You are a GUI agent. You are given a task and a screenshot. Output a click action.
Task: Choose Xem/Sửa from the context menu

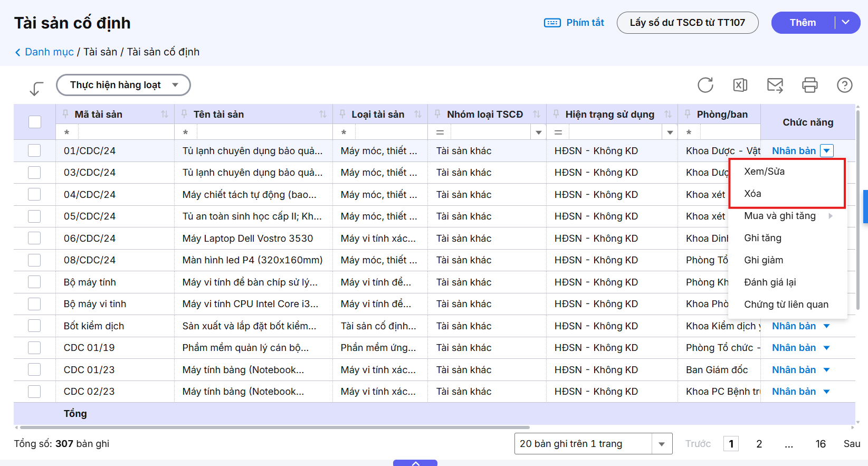[x=764, y=172]
